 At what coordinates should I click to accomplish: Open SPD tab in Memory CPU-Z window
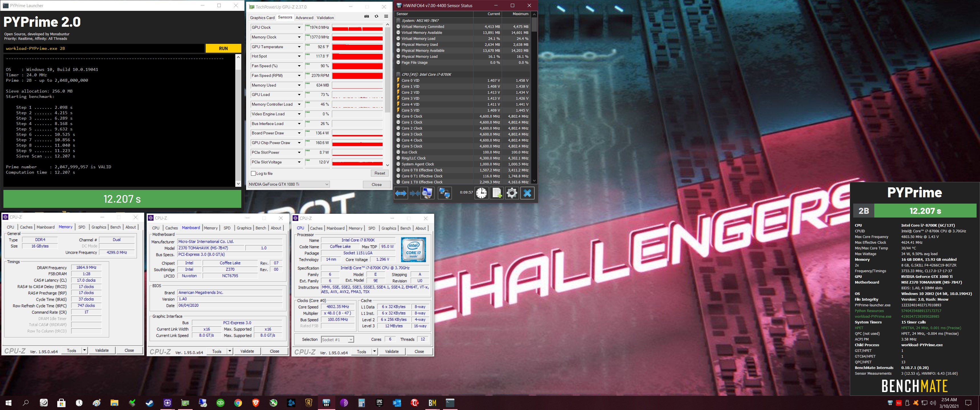click(82, 227)
